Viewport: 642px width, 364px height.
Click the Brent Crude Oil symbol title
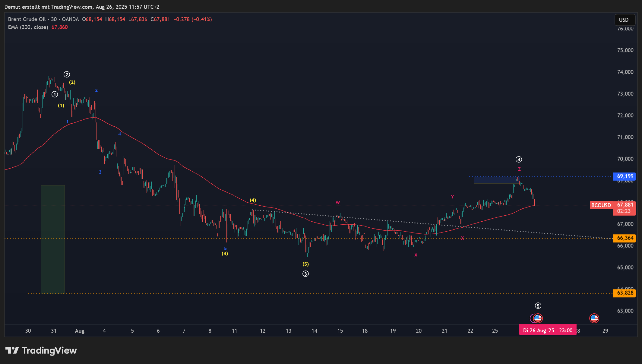coord(27,19)
